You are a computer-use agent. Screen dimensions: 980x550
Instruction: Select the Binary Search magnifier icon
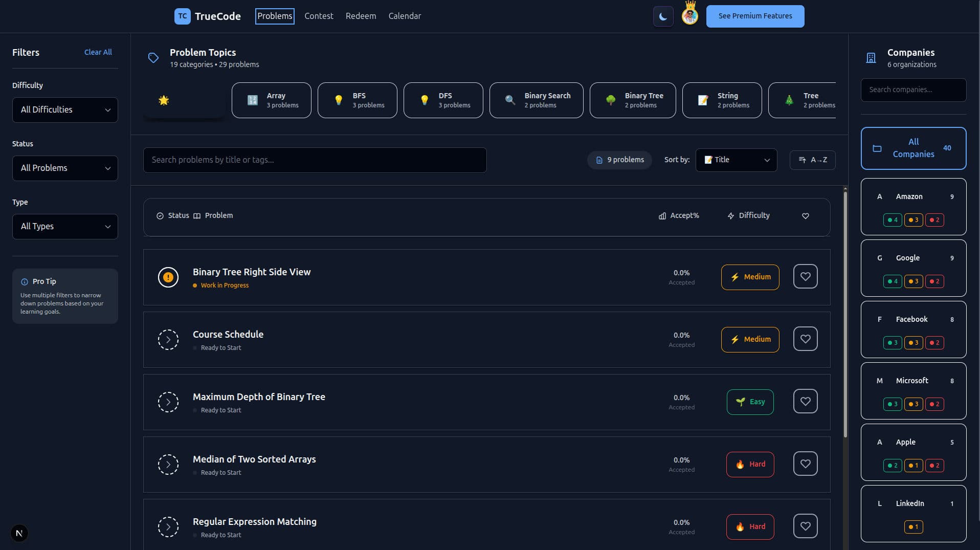click(509, 100)
